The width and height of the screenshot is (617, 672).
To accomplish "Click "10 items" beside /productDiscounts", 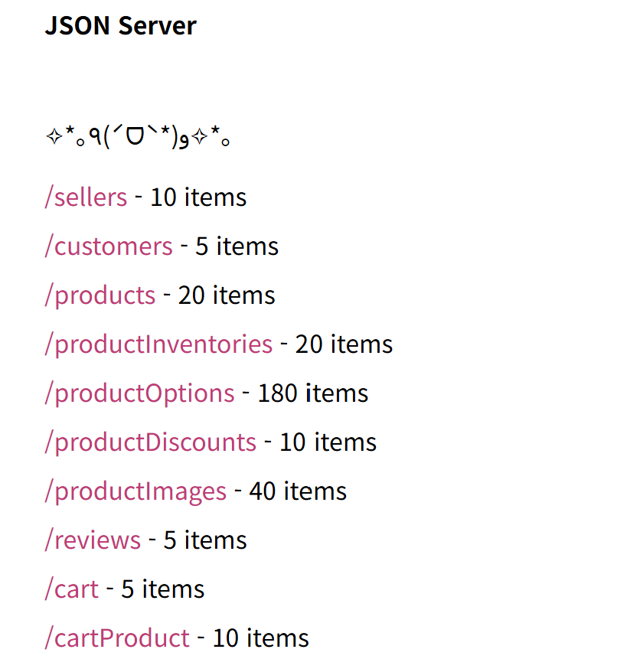I will [x=328, y=442].
